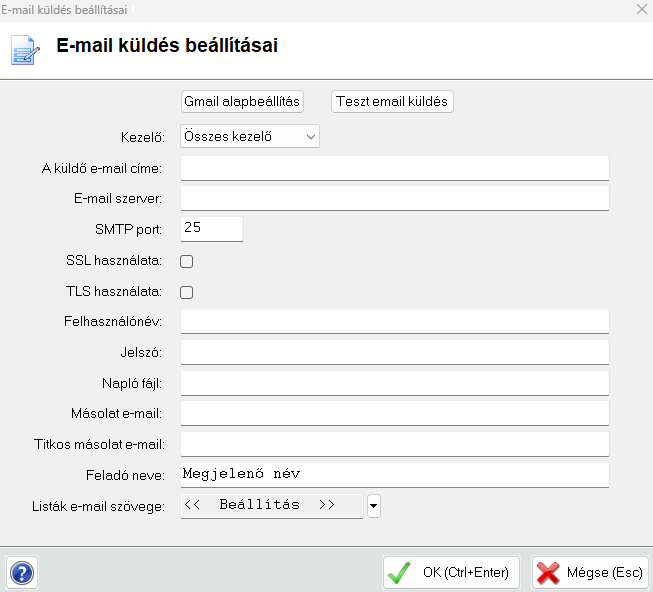Screen dimensions: 653x592
Task: Click the Napló fájl input field
Action: coord(394,383)
